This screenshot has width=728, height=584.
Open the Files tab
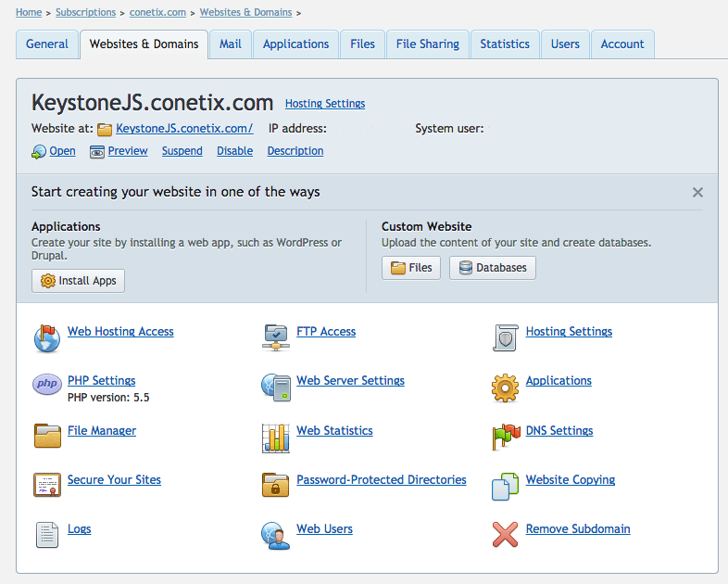(362, 44)
